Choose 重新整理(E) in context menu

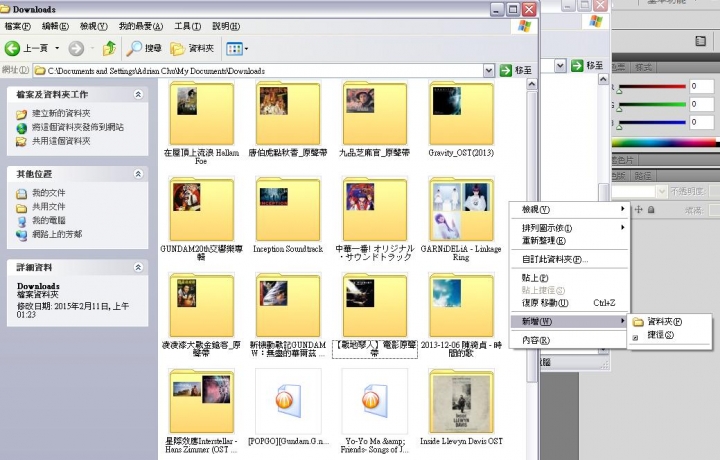click(569, 241)
